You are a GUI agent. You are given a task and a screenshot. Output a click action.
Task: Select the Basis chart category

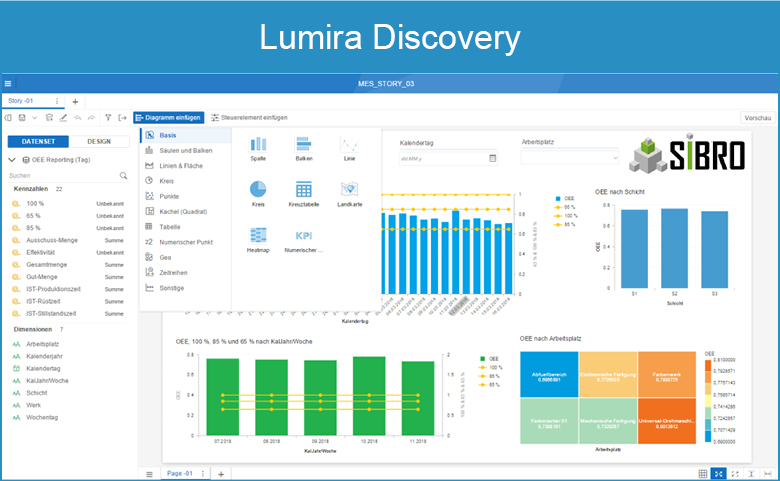[x=186, y=135]
